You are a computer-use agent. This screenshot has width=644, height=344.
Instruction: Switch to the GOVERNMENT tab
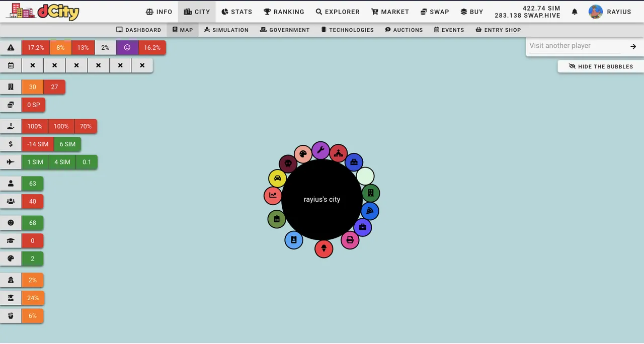coord(285,30)
